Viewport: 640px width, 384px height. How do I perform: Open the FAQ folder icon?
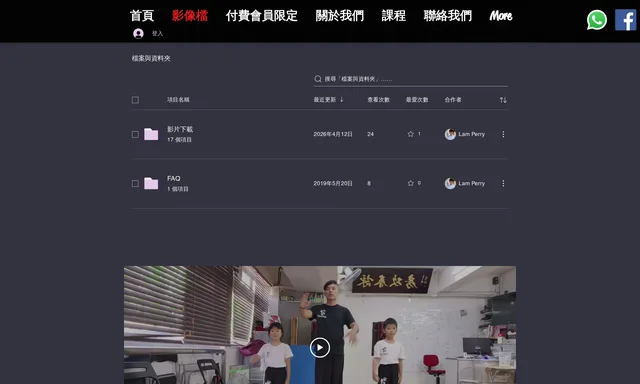(151, 183)
